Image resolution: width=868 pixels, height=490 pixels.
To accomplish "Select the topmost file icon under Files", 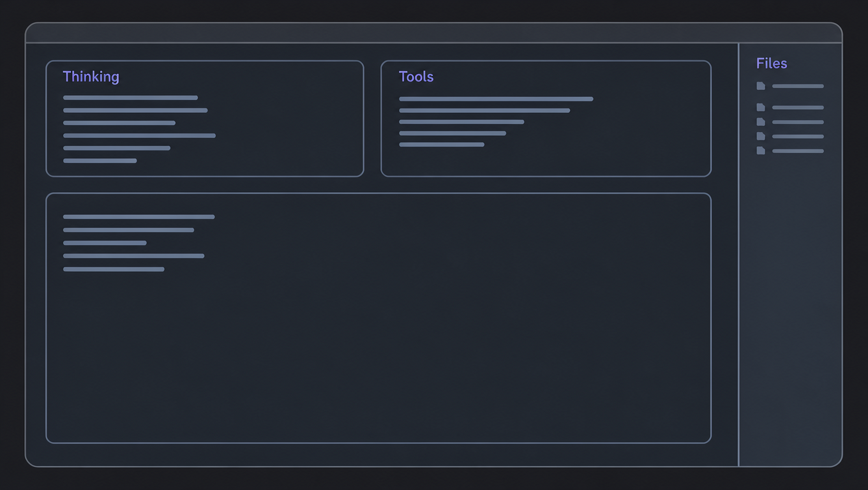I will (761, 86).
